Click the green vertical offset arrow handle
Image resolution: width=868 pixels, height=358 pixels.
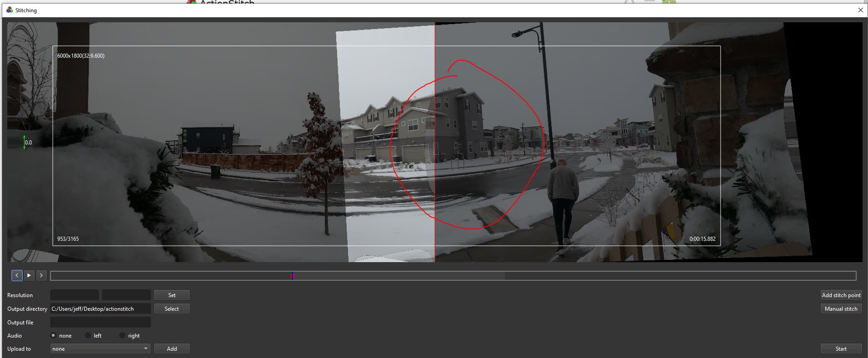click(x=25, y=142)
